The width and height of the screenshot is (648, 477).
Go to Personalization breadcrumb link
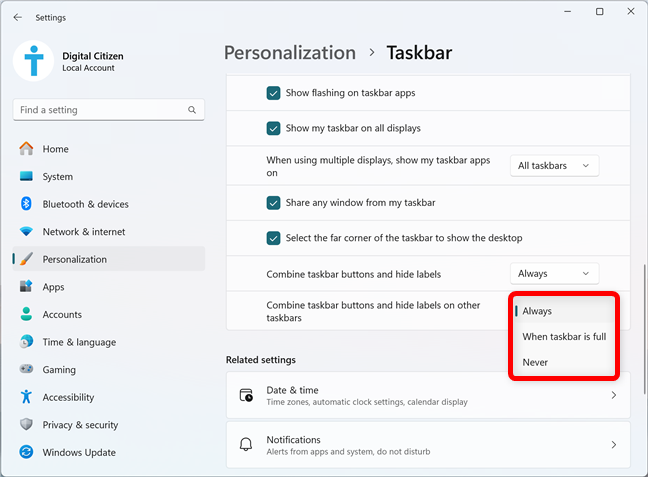tap(290, 53)
